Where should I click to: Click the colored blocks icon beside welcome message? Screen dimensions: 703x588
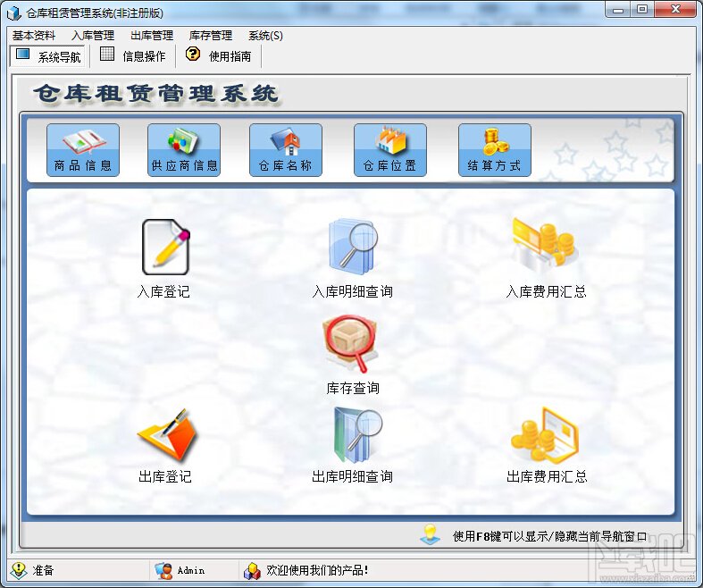coord(252,570)
